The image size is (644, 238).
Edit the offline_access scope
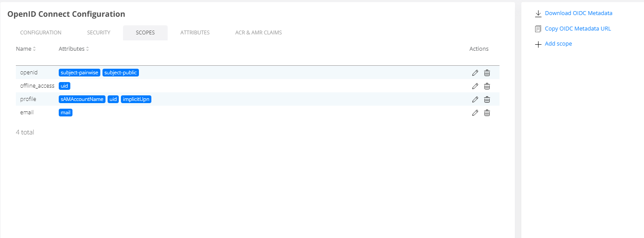click(x=475, y=86)
